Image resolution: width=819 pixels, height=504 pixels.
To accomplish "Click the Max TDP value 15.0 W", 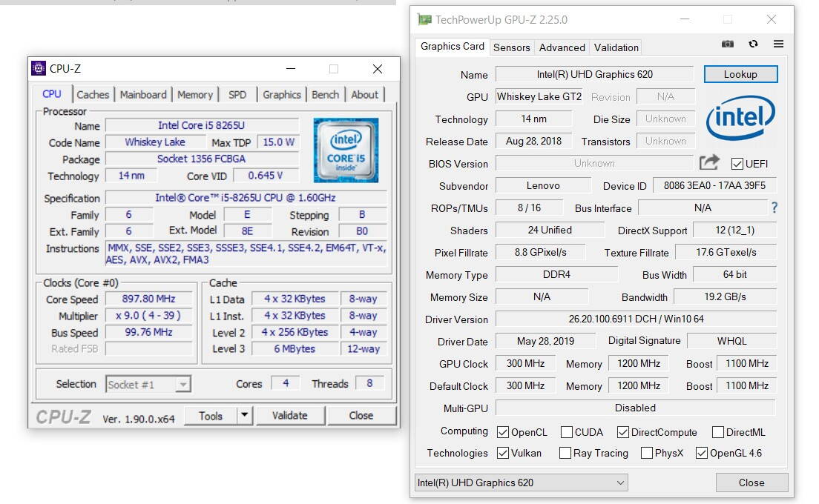I will click(278, 142).
